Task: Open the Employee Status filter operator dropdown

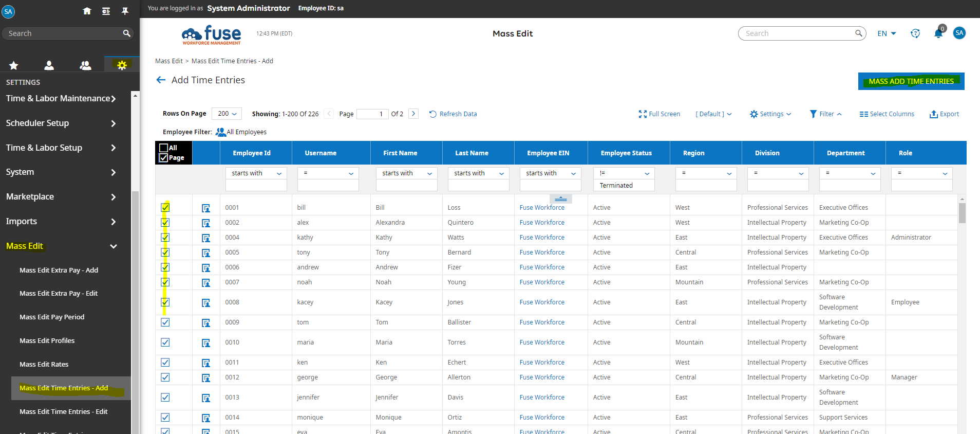Action: (624, 173)
